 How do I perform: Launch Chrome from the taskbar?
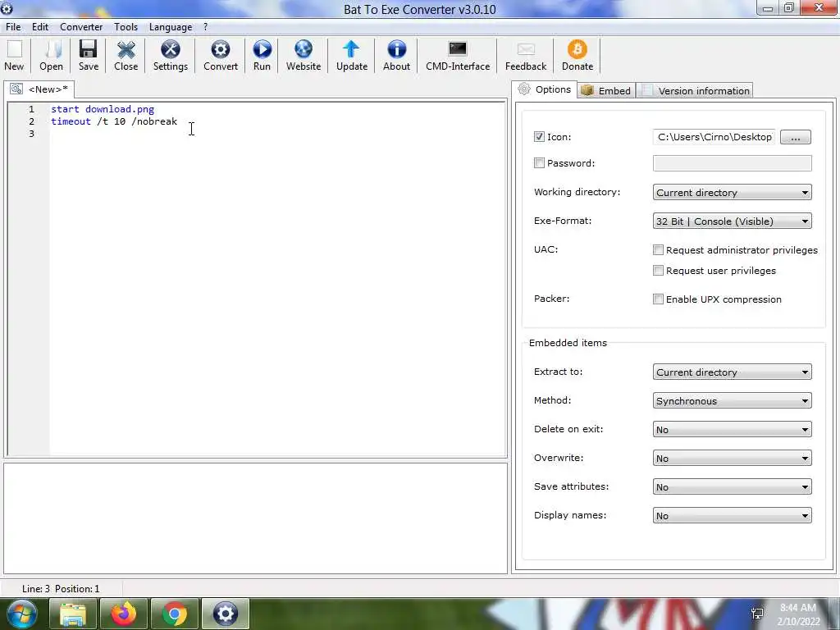pos(175,614)
